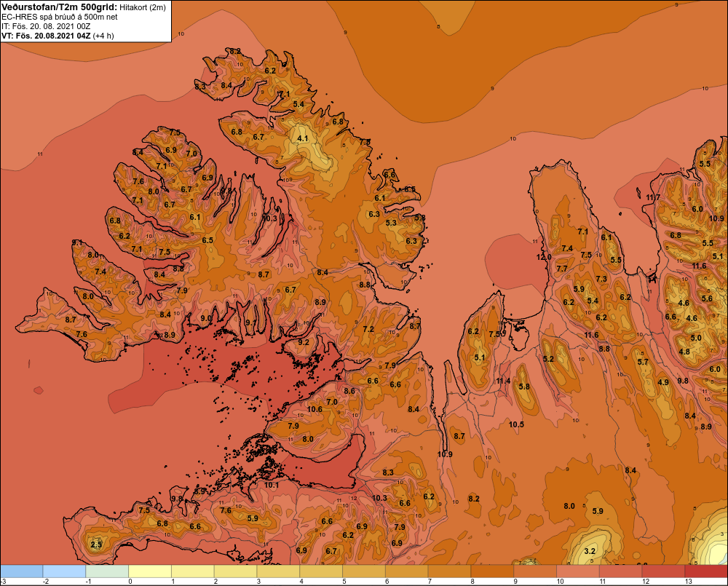728x586 pixels.
Task: Click the 'Hitakort (2m)' label
Action: 143,7
